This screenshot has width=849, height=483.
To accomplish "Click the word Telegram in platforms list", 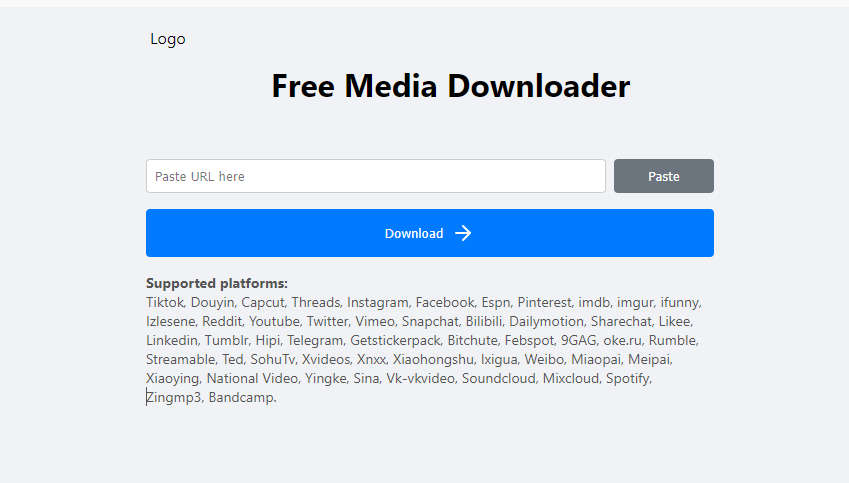I will click(315, 340).
